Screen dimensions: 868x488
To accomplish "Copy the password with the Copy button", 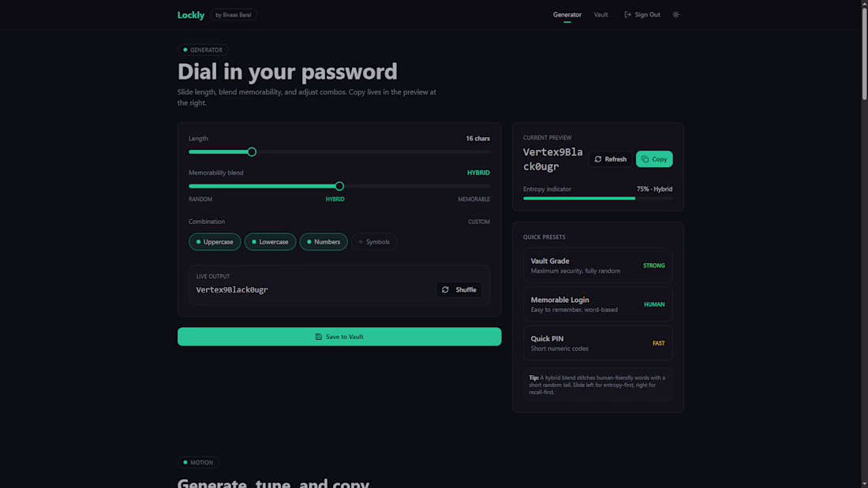I will (x=654, y=159).
